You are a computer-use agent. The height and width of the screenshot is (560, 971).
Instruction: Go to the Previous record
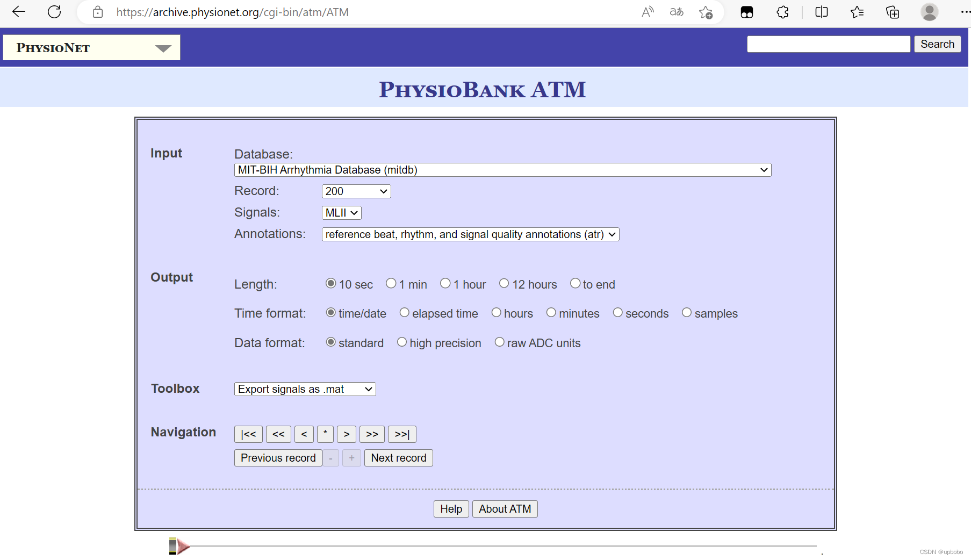tap(278, 458)
